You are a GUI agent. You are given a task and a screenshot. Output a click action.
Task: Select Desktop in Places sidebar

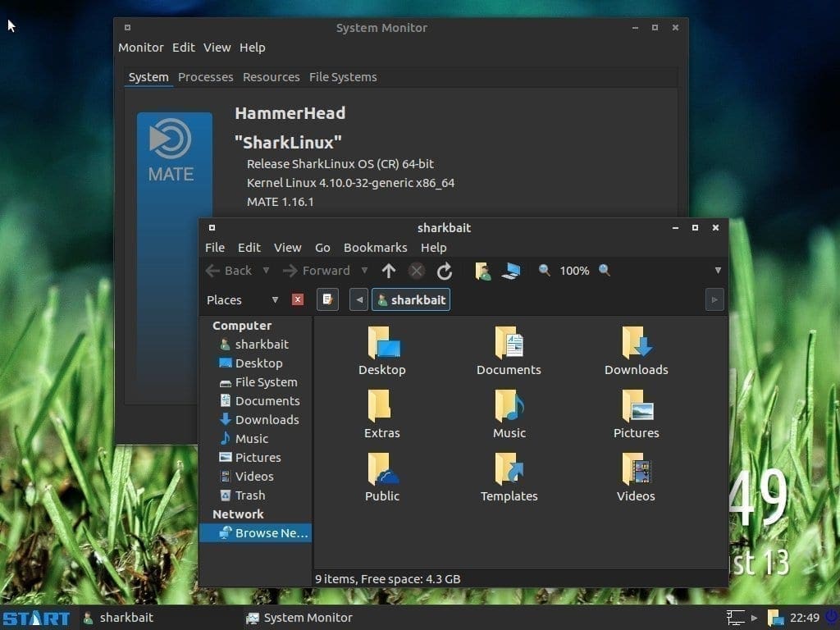[256, 363]
